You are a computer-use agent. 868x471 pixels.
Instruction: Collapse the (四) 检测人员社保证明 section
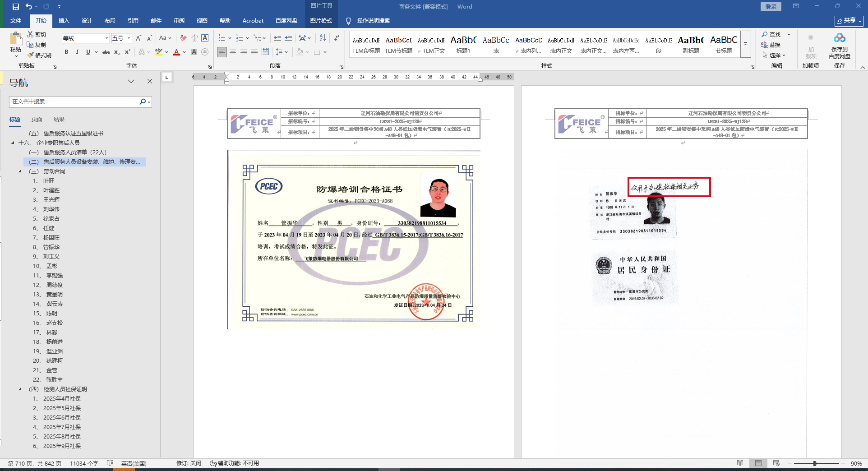pos(20,389)
